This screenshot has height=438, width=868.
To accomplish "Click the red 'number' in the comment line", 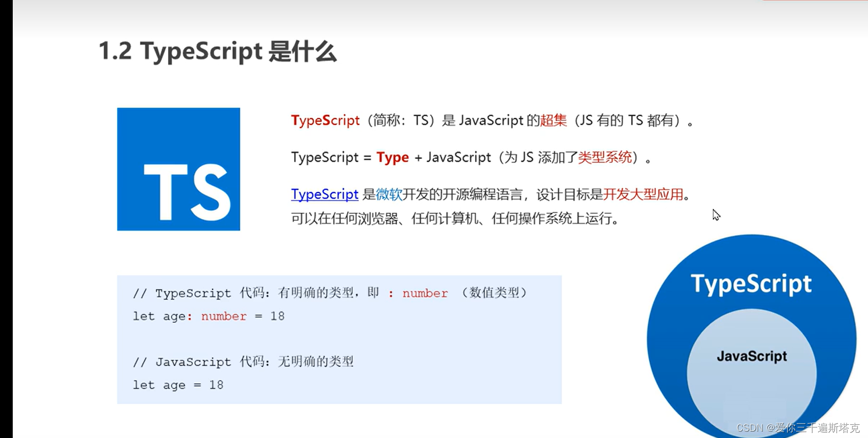I will (425, 293).
